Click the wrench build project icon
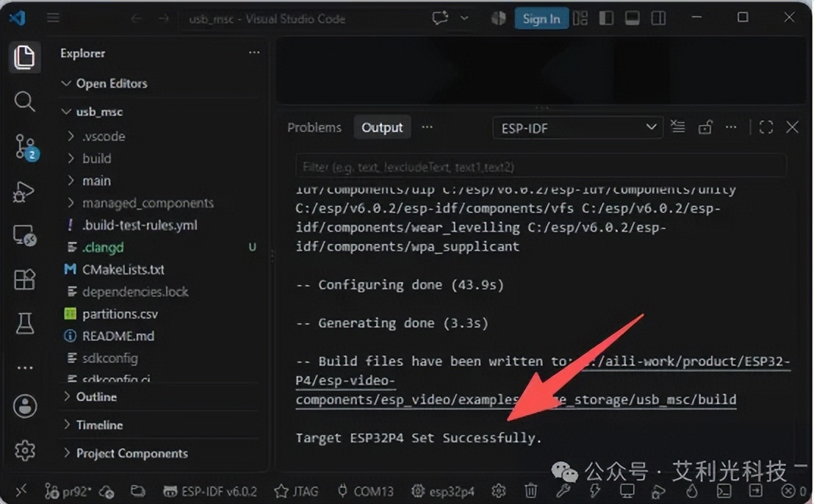The height and width of the screenshot is (504, 814). click(563, 491)
